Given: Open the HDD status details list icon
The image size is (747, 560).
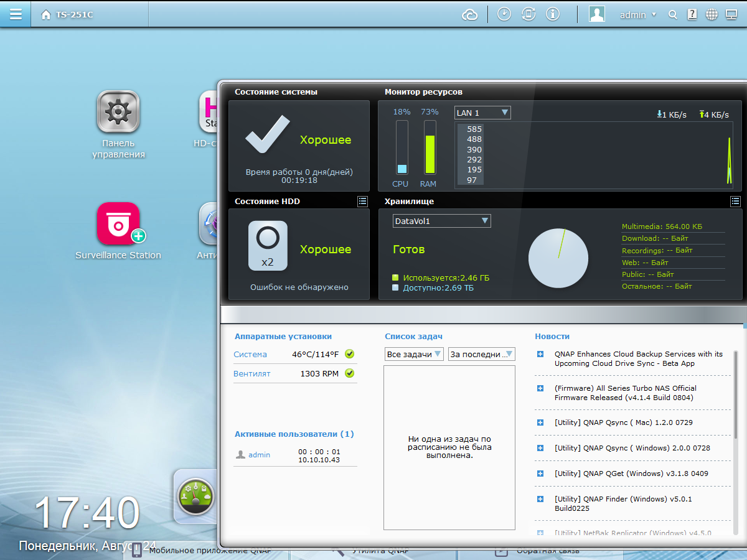Looking at the screenshot, I should 362,201.
